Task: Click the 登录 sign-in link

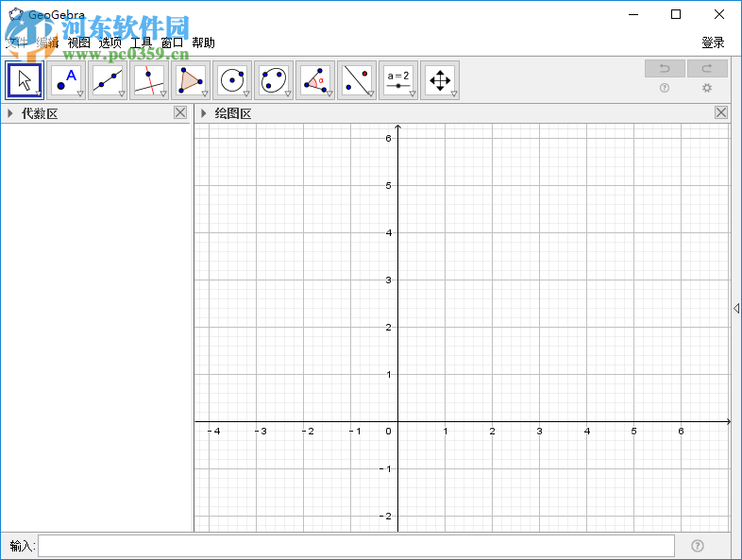Action: pyautogui.click(x=713, y=42)
